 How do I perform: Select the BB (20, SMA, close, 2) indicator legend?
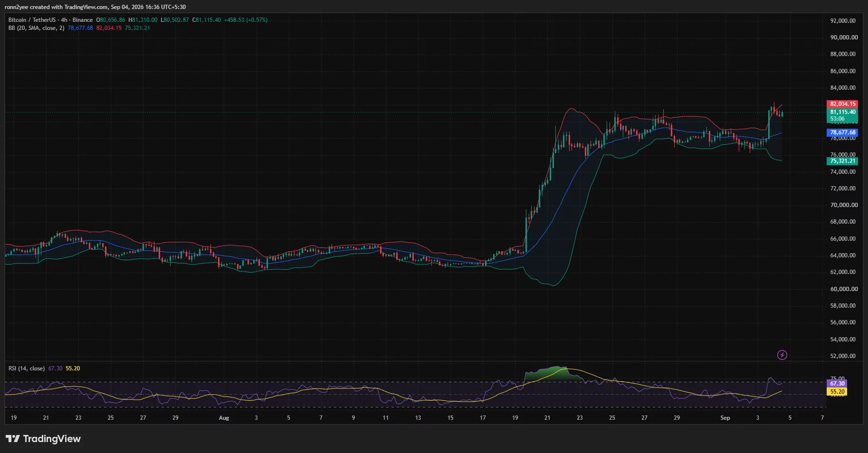pos(36,28)
